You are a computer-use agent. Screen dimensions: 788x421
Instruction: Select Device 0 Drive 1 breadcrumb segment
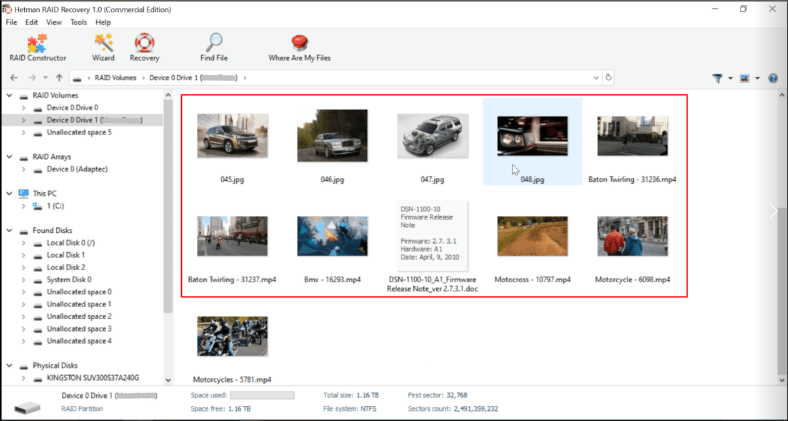193,78
